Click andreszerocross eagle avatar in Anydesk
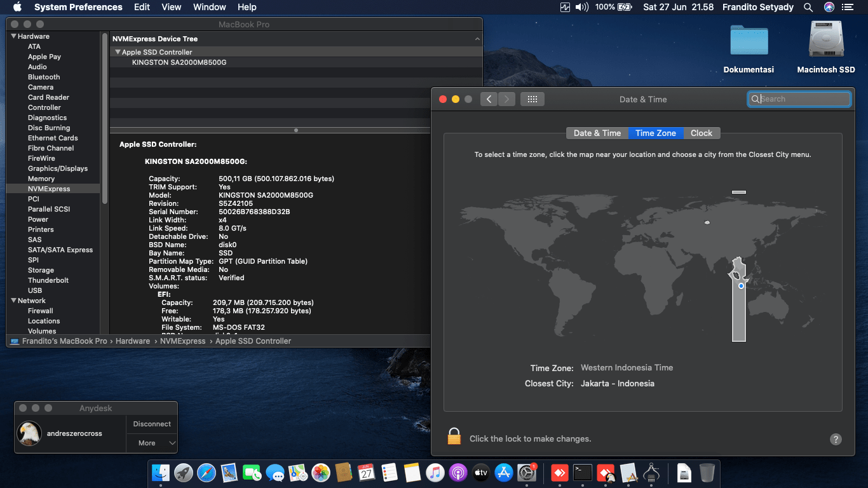The width and height of the screenshot is (868, 488). point(29,433)
